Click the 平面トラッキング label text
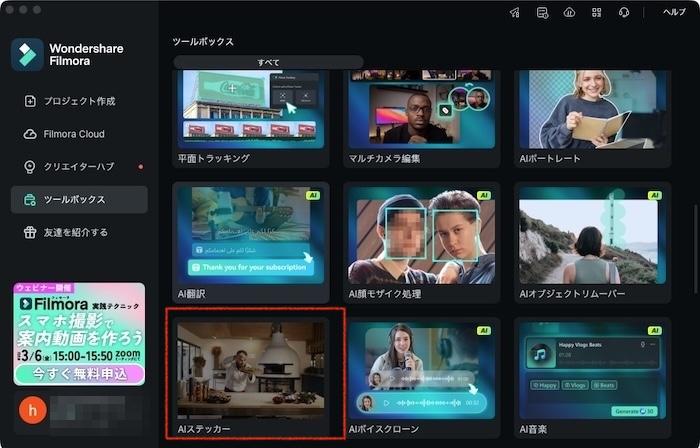The height and width of the screenshot is (448, 700). [213, 158]
